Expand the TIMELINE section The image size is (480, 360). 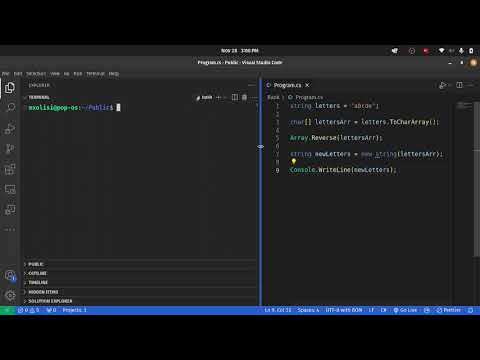click(x=140, y=283)
